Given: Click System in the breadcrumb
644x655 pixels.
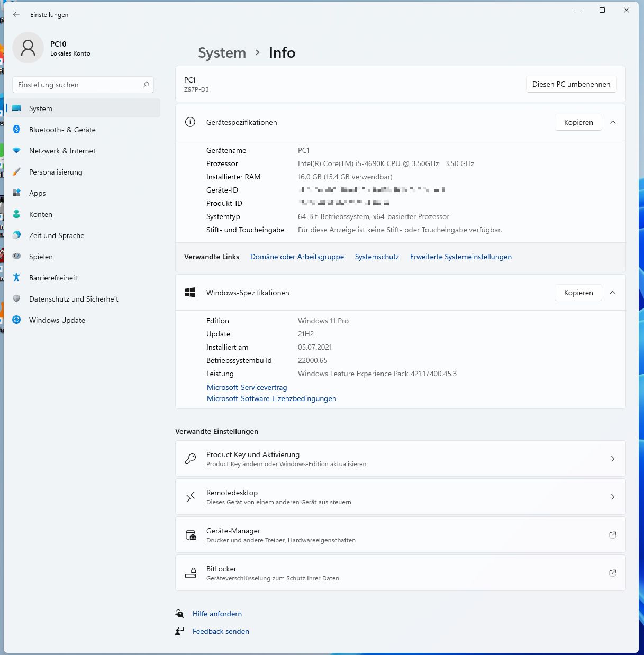Looking at the screenshot, I should [x=222, y=52].
